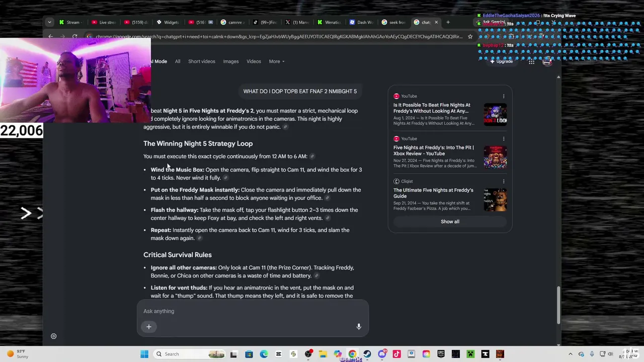Image resolution: width=644 pixels, height=362 pixels.
Task: Open the Windows Start menu
Action: [x=144, y=354]
